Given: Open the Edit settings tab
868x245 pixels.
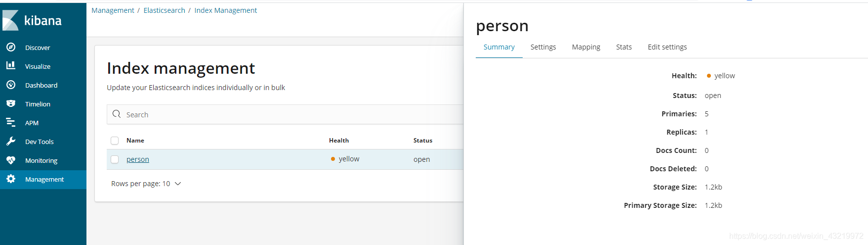Looking at the screenshot, I should pos(667,47).
